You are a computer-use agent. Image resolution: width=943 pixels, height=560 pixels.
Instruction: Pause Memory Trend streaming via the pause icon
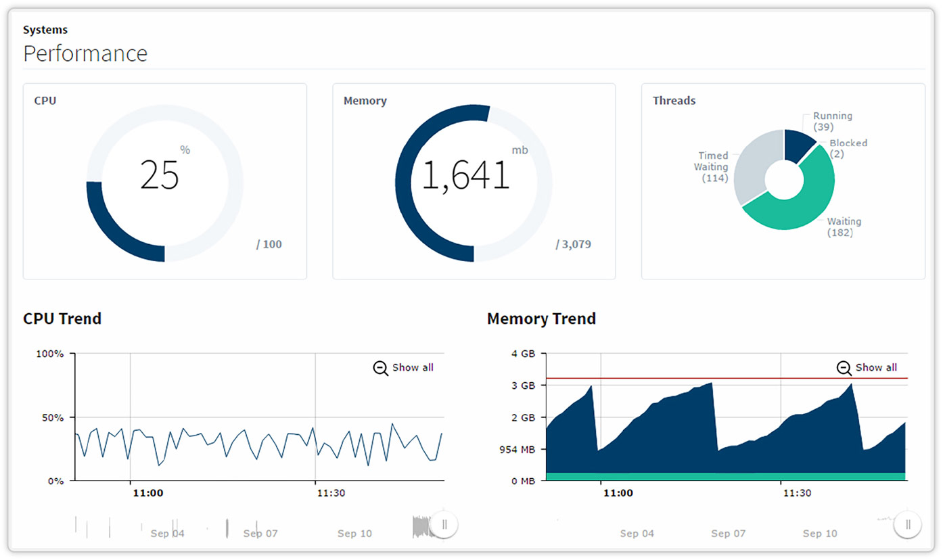pos(907,524)
